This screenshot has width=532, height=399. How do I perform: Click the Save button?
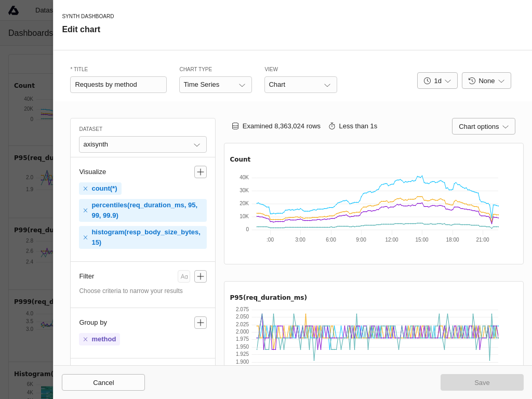coord(482,382)
